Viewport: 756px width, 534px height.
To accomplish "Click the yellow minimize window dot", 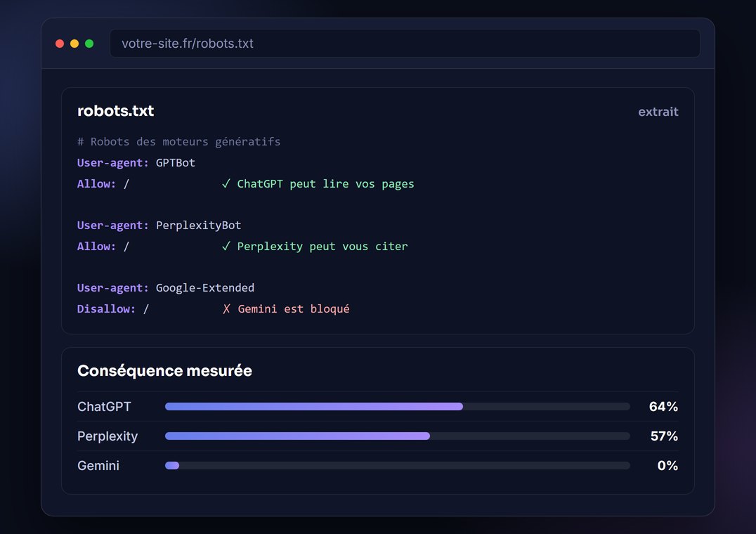I will [x=74, y=44].
